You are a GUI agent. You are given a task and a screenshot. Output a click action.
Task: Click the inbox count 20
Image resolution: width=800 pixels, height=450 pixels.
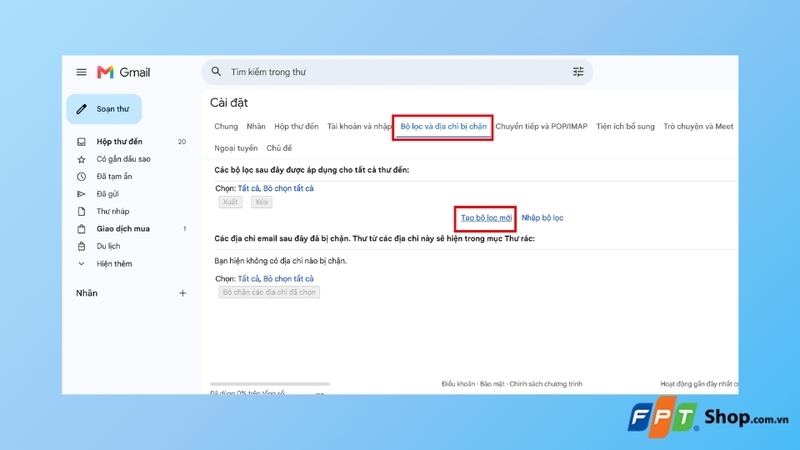coord(182,142)
